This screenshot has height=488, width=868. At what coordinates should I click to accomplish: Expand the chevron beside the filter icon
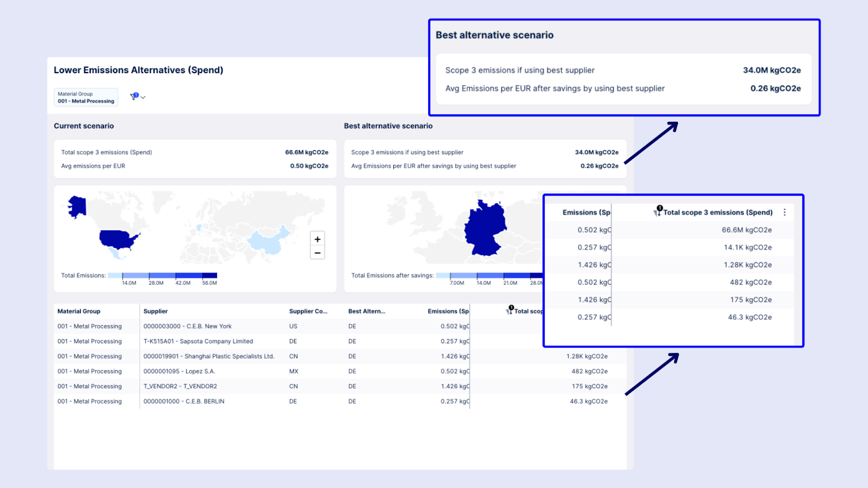tap(142, 98)
